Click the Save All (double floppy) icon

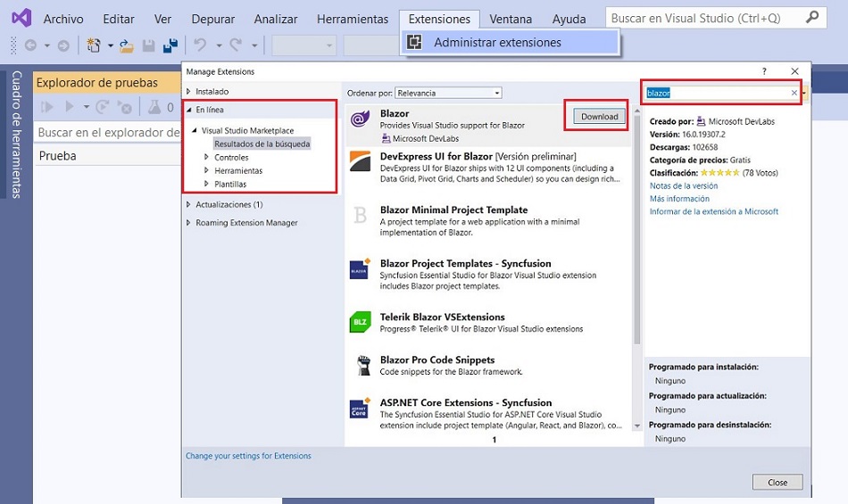click(170, 45)
